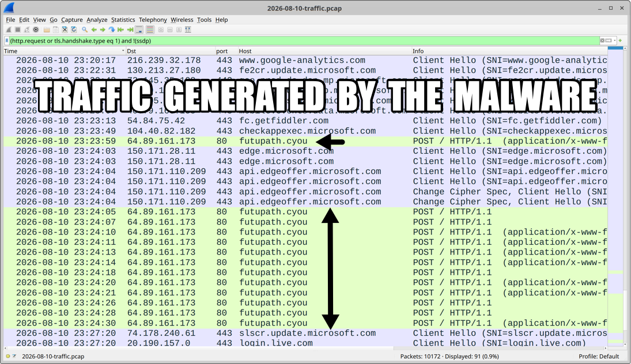Click into the display filter text field
631x364 pixels.
pos(304,41)
